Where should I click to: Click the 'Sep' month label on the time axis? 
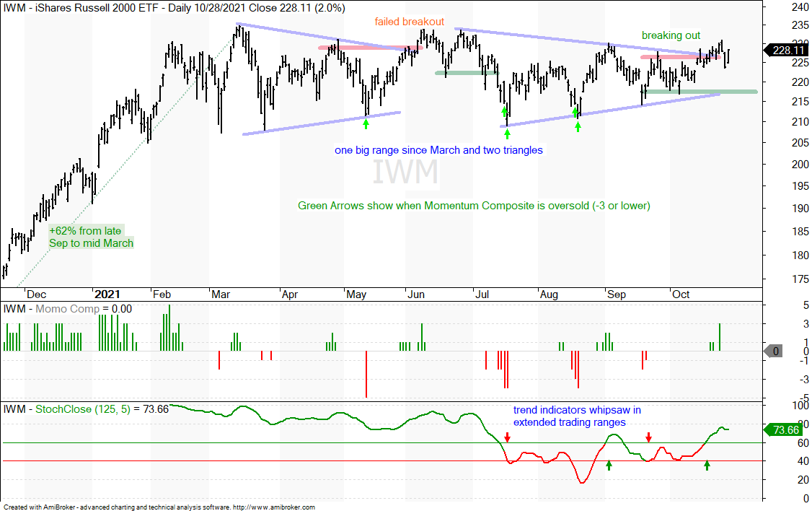(x=617, y=294)
